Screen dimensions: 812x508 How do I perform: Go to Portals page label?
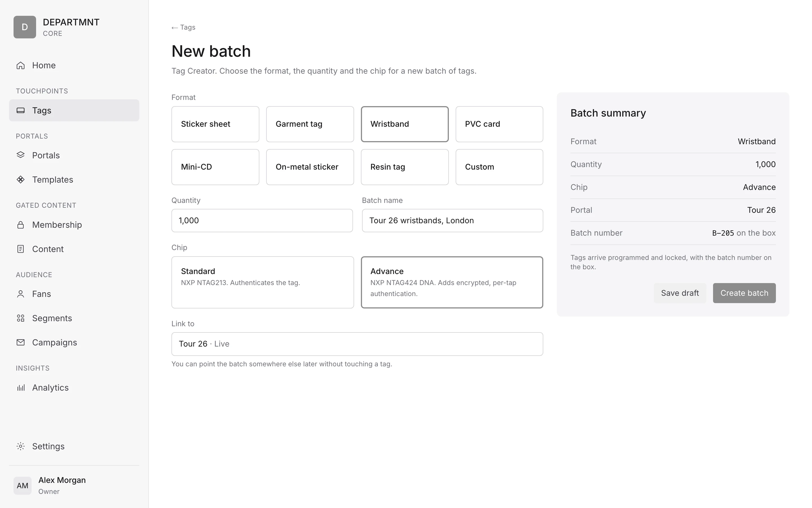(x=46, y=155)
